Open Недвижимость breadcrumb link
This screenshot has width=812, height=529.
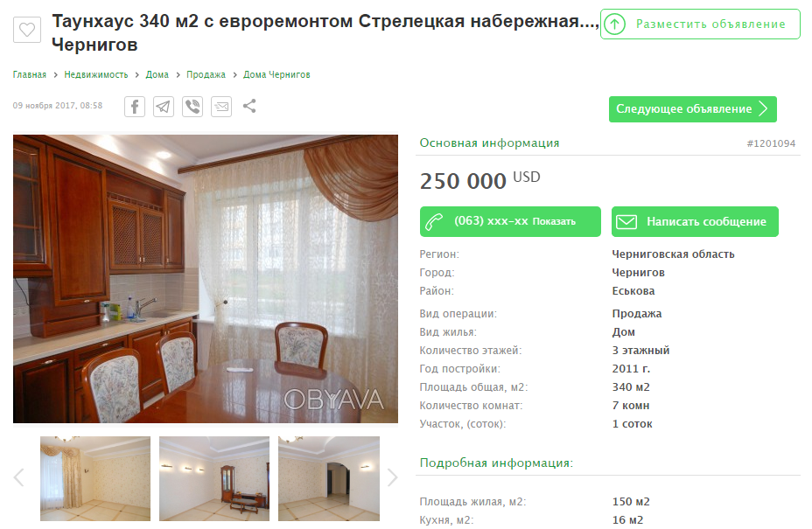click(95, 74)
